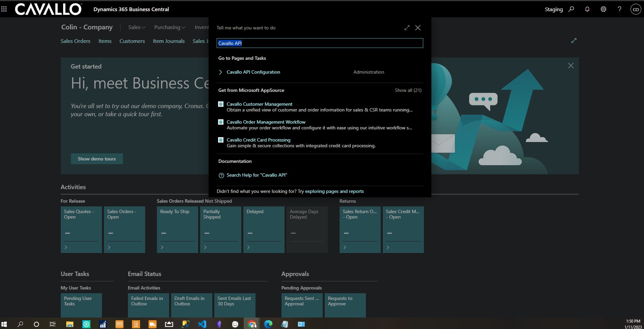Open the notifications bell

587,9
